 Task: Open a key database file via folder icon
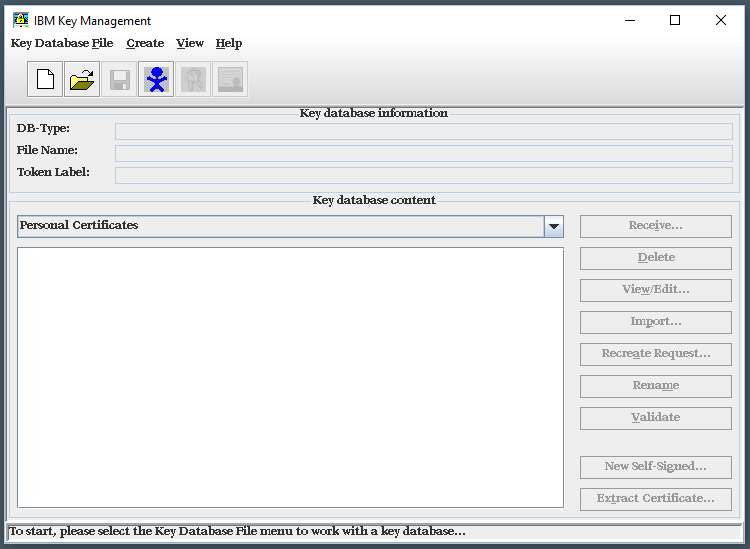click(x=82, y=79)
